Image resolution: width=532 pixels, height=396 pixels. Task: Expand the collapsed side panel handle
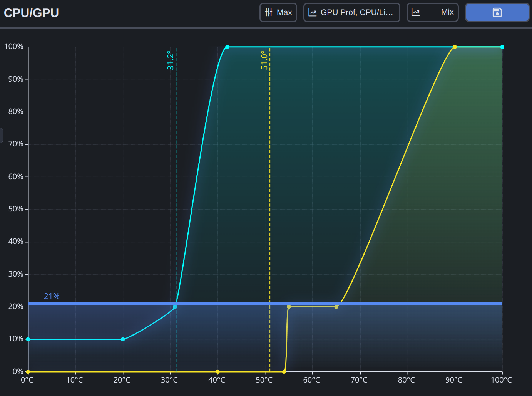2,135
